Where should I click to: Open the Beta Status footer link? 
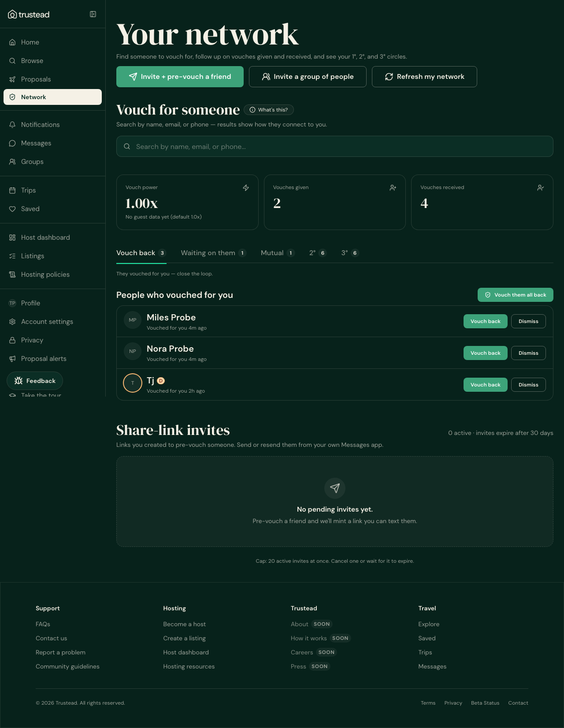pyautogui.click(x=485, y=703)
